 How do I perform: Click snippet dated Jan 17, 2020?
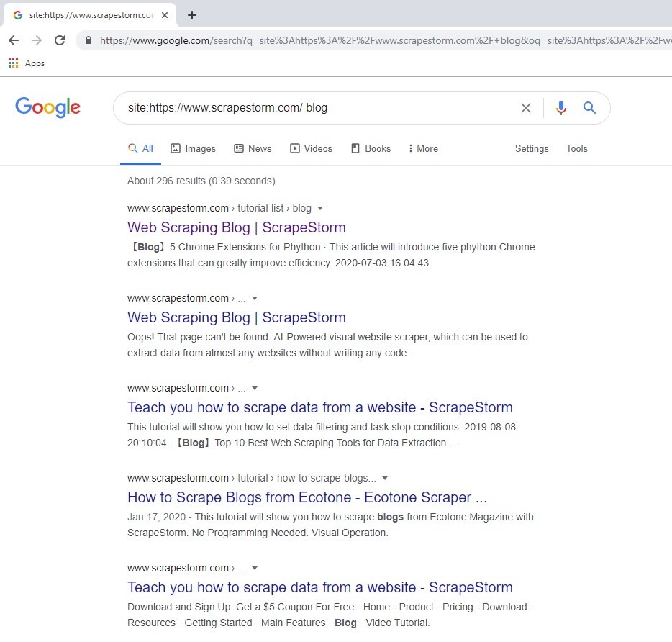[x=330, y=525]
